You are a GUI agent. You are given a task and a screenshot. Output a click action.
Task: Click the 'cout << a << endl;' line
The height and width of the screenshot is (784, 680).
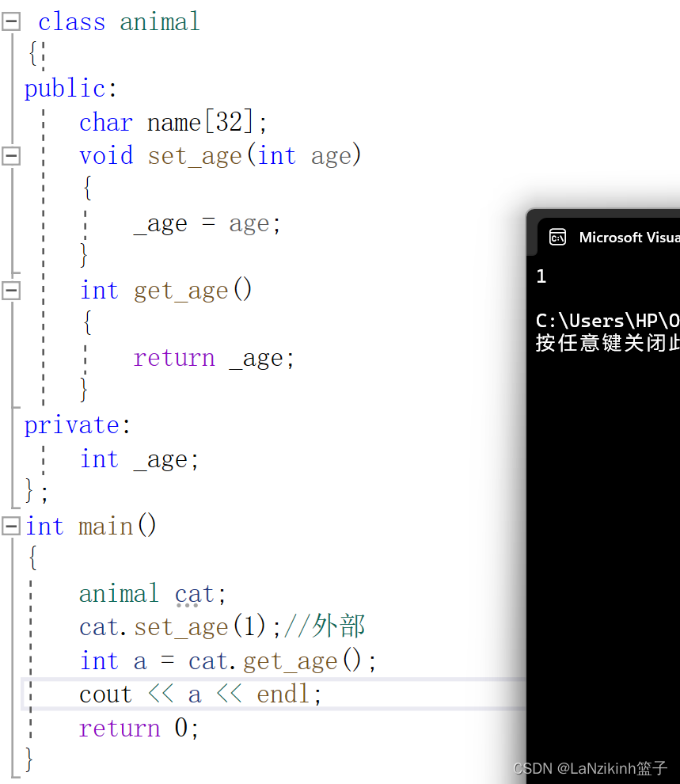tap(200, 695)
